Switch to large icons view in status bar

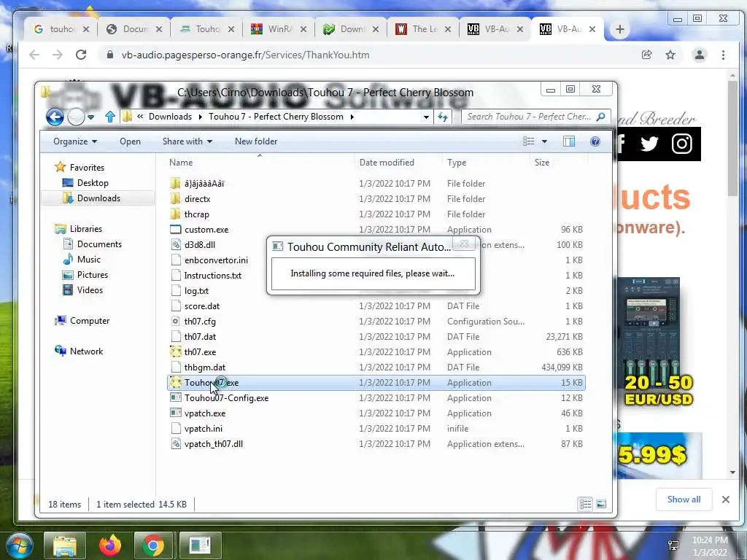601,504
